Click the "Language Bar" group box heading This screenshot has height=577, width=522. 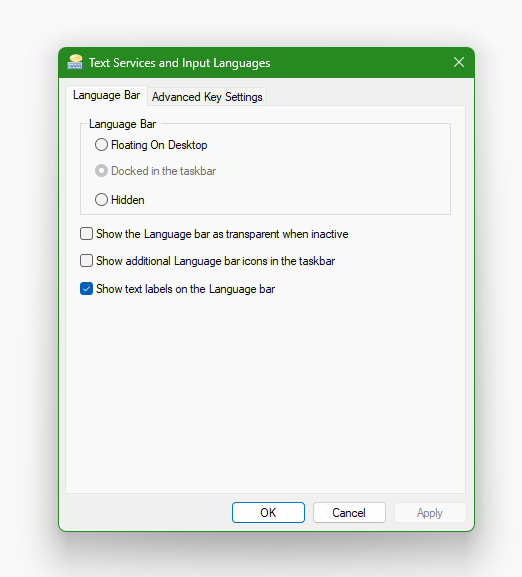click(x=122, y=124)
